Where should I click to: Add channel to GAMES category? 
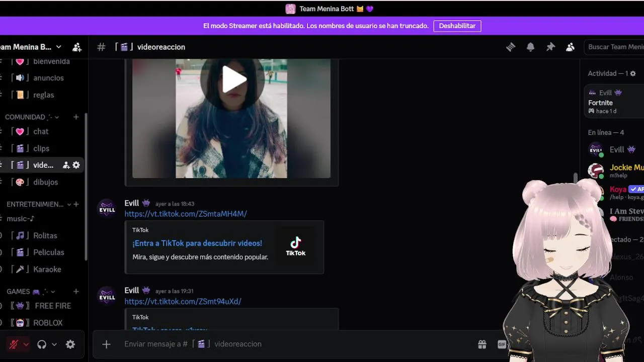76,291
